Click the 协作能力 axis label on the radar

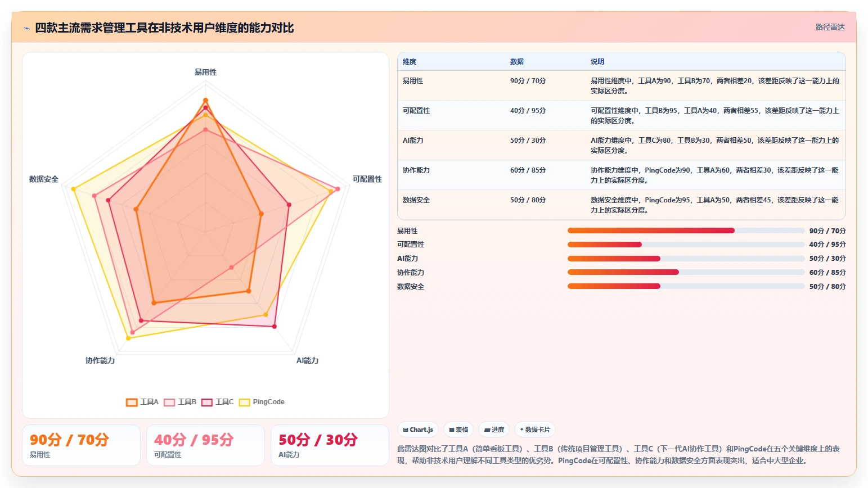(100, 360)
